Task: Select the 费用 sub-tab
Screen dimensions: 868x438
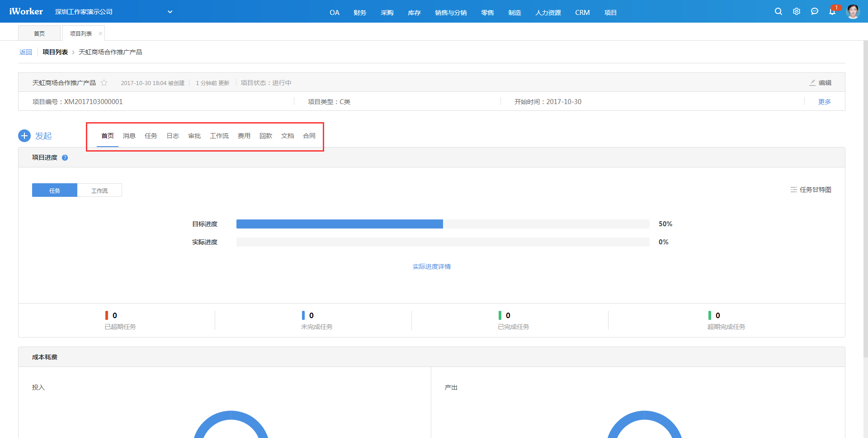Action: (244, 136)
